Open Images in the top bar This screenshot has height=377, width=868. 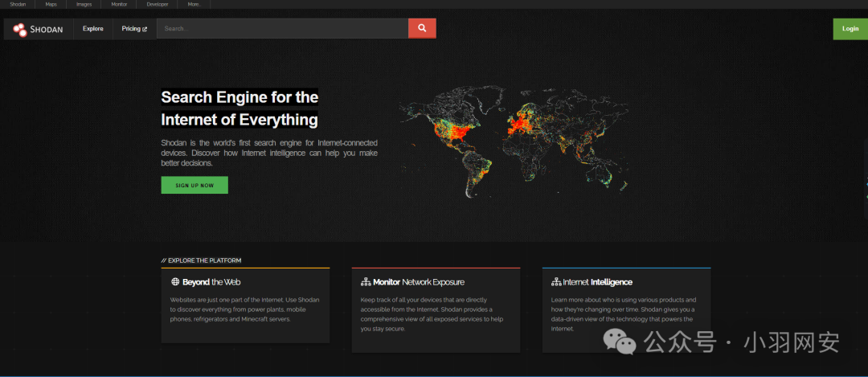(84, 5)
